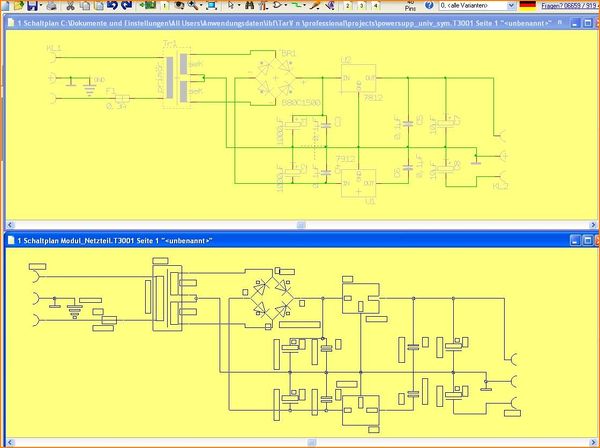Open the 'Fragen?' support link
This screenshot has width=600, height=448.
point(569,6)
